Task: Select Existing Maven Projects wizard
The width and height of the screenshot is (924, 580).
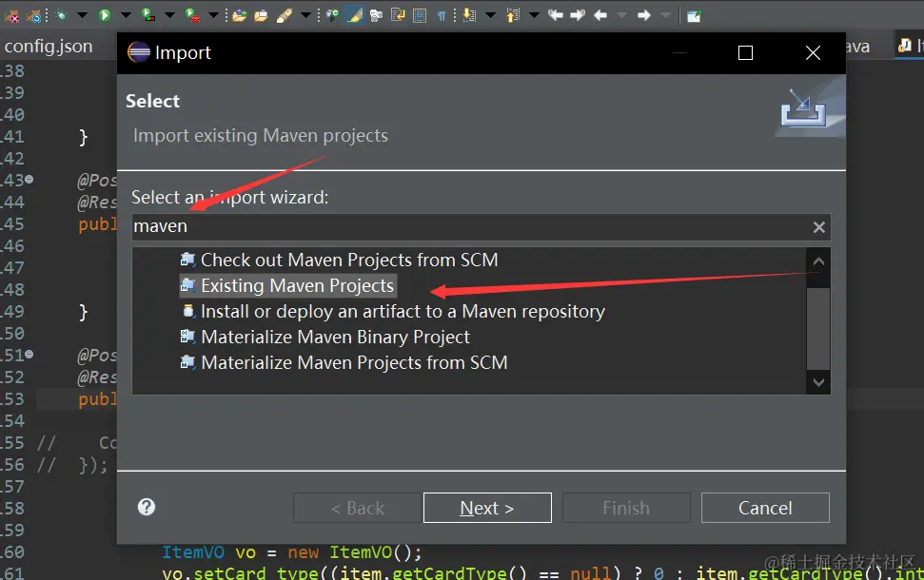Action: click(287, 285)
